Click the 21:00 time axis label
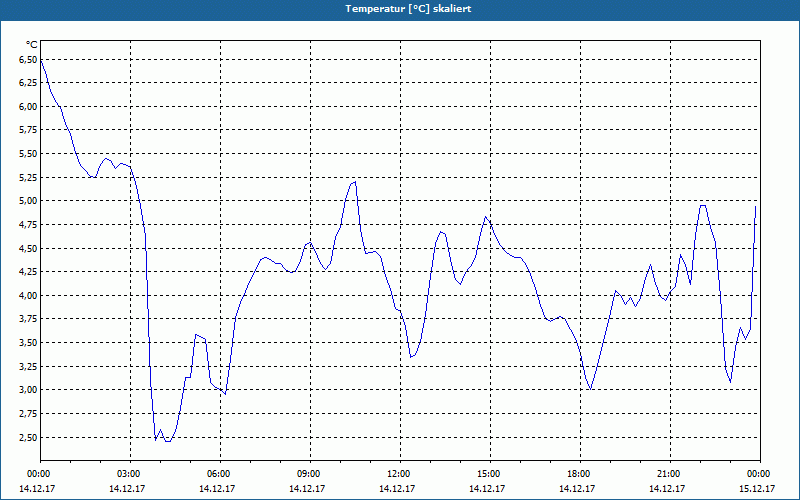This screenshot has width=800, height=500. (670, 474)
